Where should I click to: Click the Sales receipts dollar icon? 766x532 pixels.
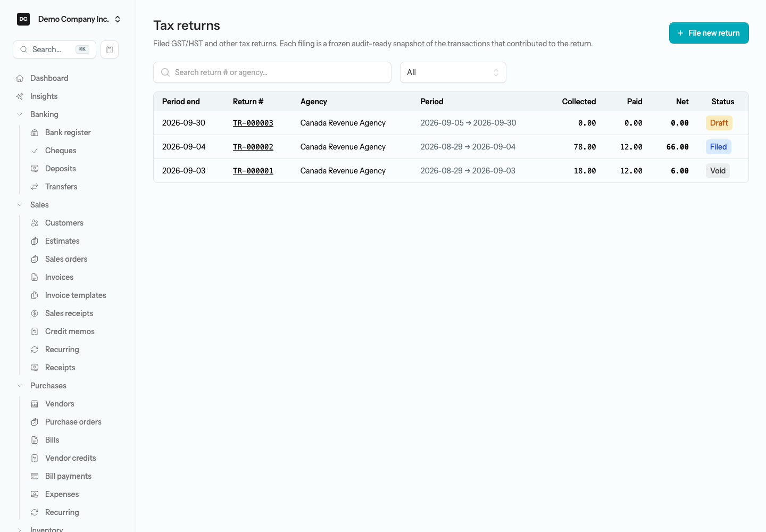tap(35, 313)
